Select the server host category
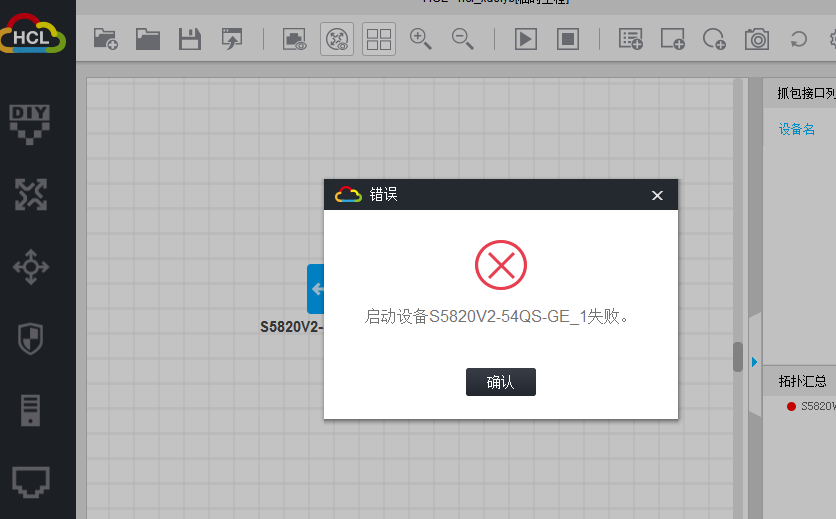This screenshot has height=519, width=836. coord(30,410)
